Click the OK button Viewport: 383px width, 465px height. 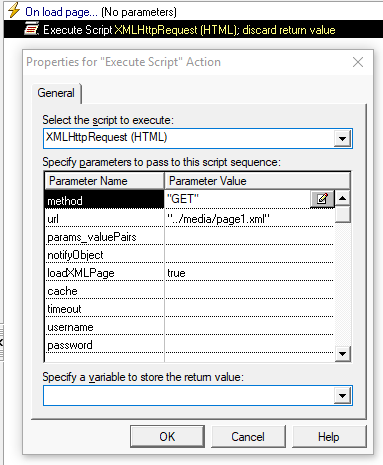coord(167,437)
